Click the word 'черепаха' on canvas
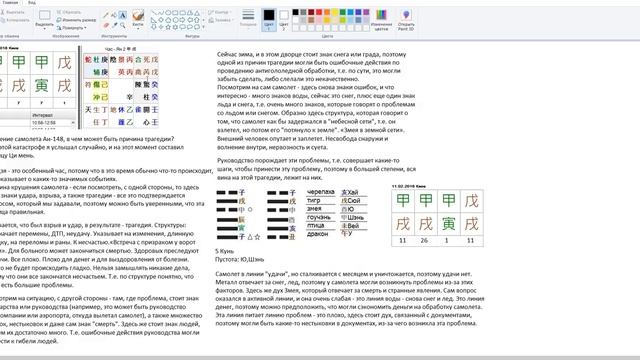The image size is (640, 360). (x=321, y=192)
